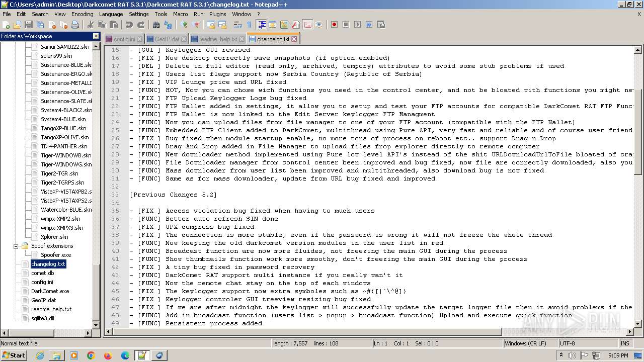Click the Close document toolbar icon
644x362 pixels.
52,25
